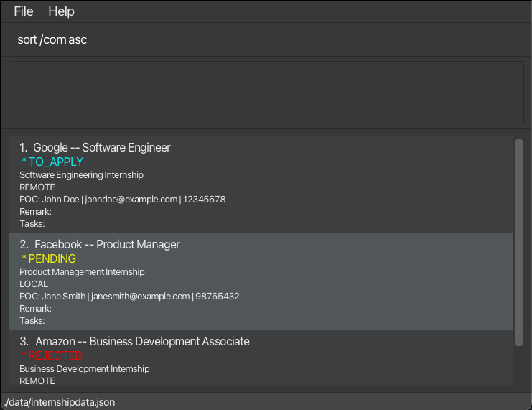Screen dimensions: 532x410
Task: Click the REJECTED status label
Action: 52,356
